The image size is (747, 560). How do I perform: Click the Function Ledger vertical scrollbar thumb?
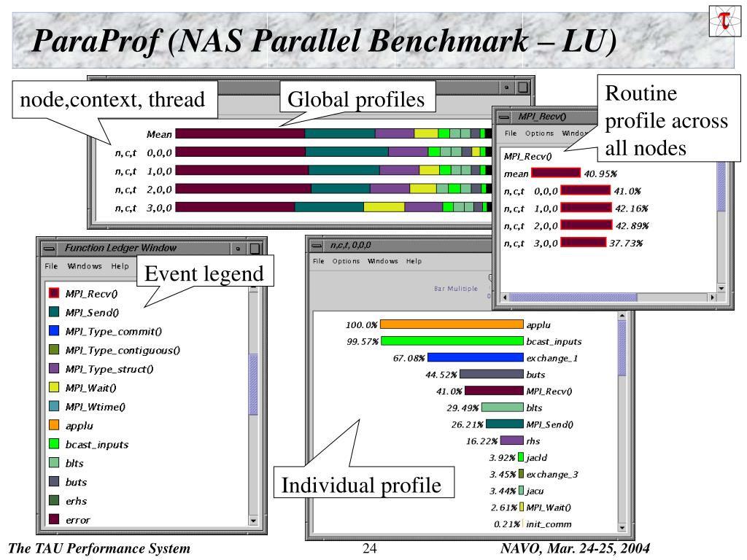253,384
